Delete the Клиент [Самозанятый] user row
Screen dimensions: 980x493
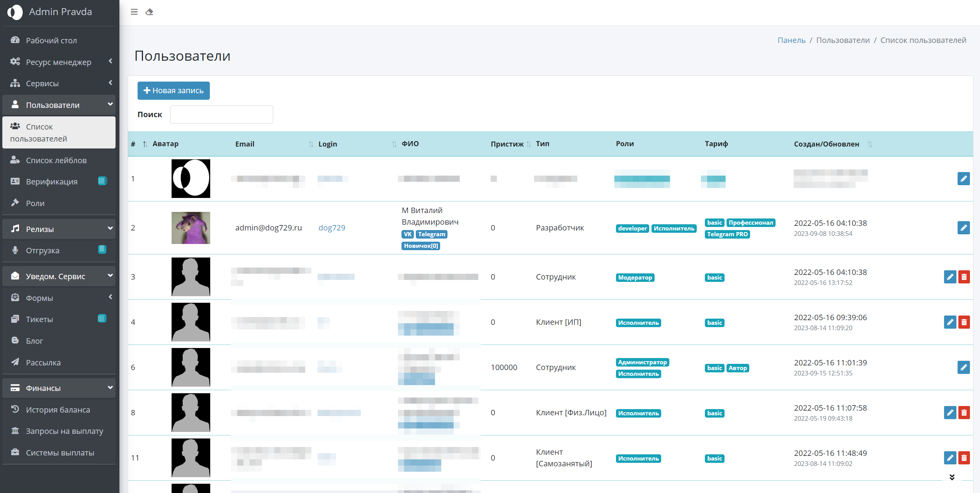click(x=964, y=458)
